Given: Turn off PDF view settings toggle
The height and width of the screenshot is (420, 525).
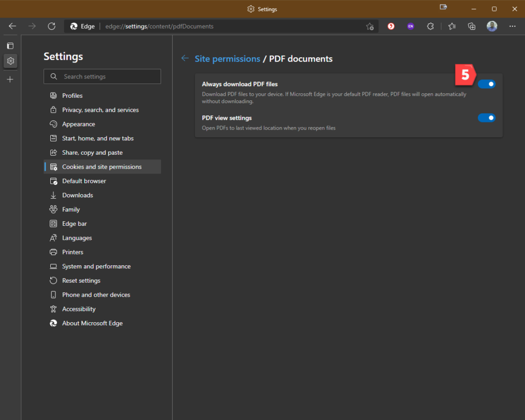Looking at the screenshot, I should point(487,118).
